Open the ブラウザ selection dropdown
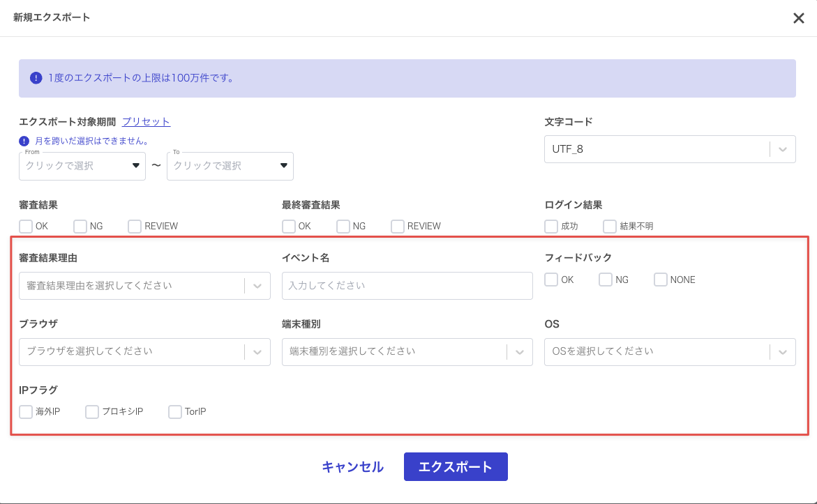The height and width of the screenshot is (504, 817). coord(257,351)
